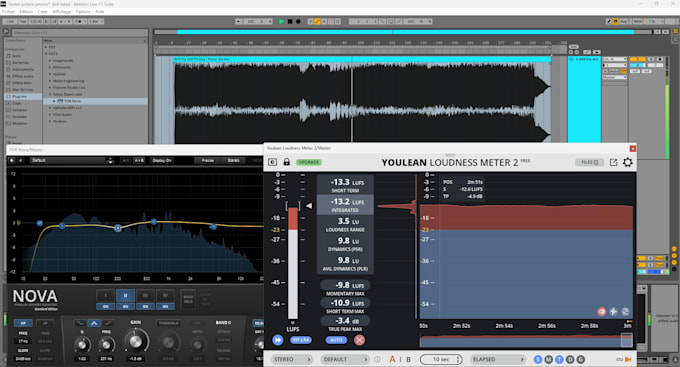Click the Display On button in Nova
The image size is (680, 367).
(x=162, y=160)
